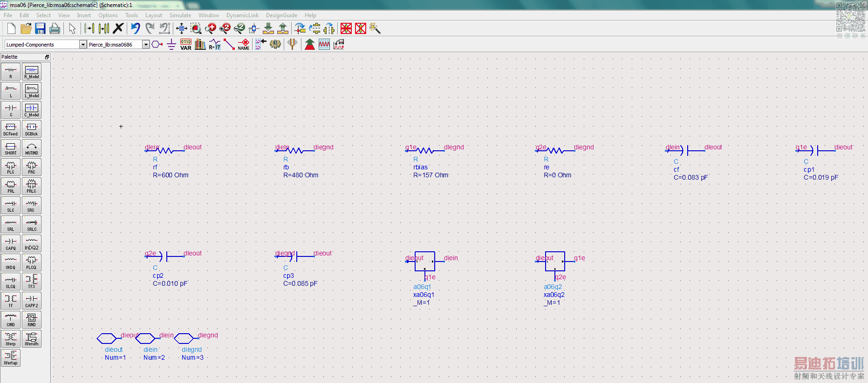Click the Simulate gear icon
This screenshot has height=383, width=868.
(x=275, y=44)
